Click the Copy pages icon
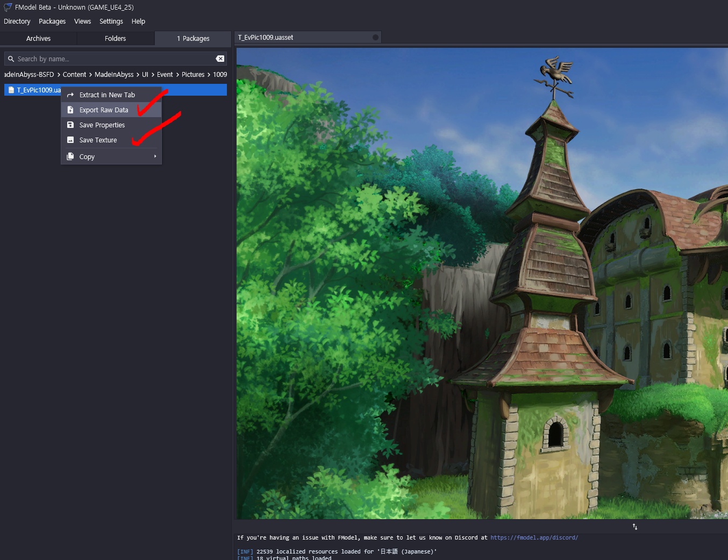Screen dimensions: 728x560 click(70, 156)
